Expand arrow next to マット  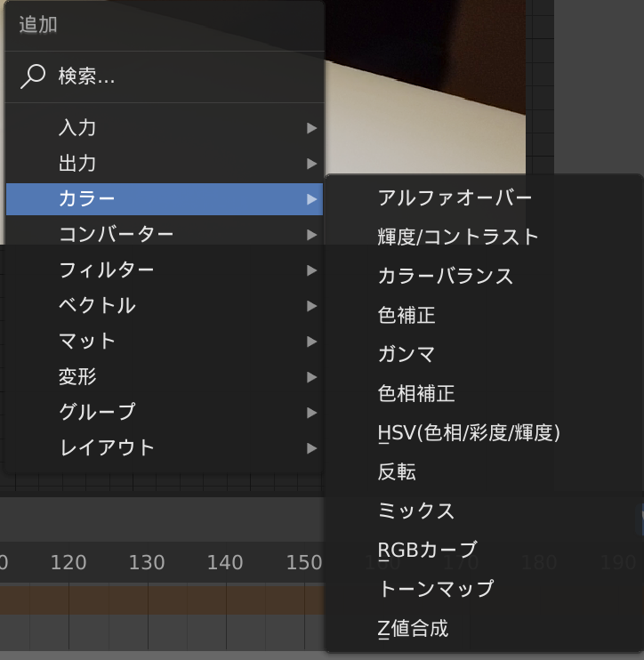coord(311,342)
